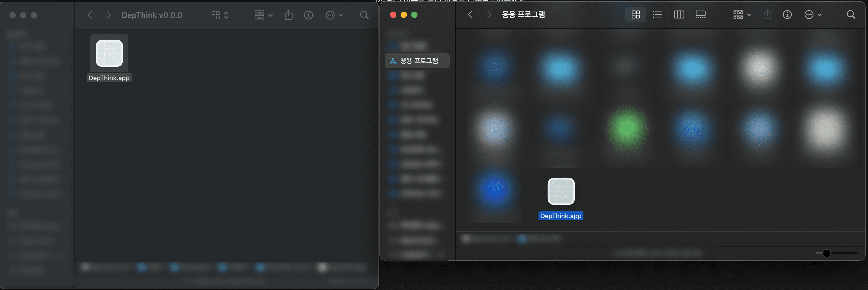Click the highlighted DepThink.app name in 응용 프로그램
This screenshot has width=868, height=290.
point(561,216)
